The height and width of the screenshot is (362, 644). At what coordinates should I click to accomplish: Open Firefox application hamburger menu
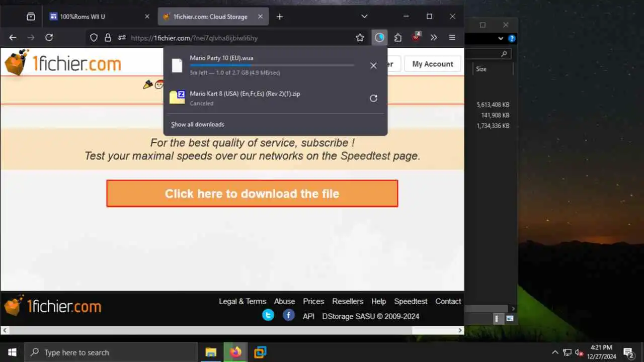tap(452, 38)
